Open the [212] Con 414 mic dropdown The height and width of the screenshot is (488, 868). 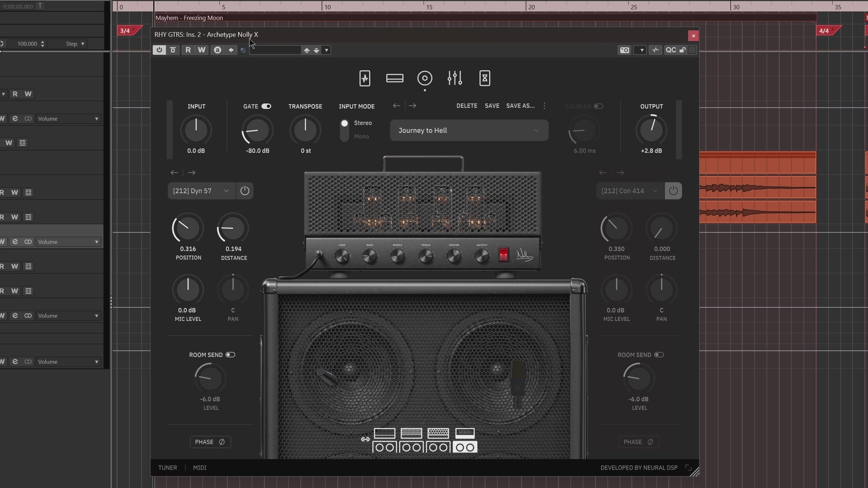point(630,191)
